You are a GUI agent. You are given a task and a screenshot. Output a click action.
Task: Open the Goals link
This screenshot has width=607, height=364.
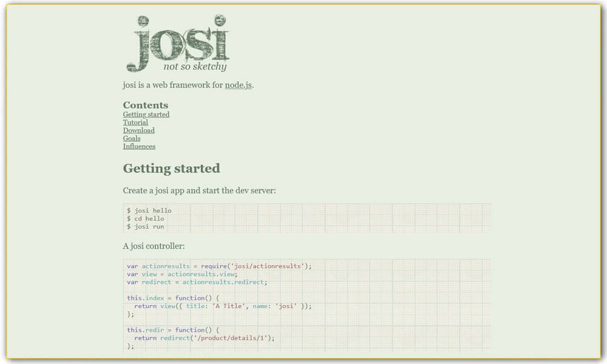coord(131,138)
